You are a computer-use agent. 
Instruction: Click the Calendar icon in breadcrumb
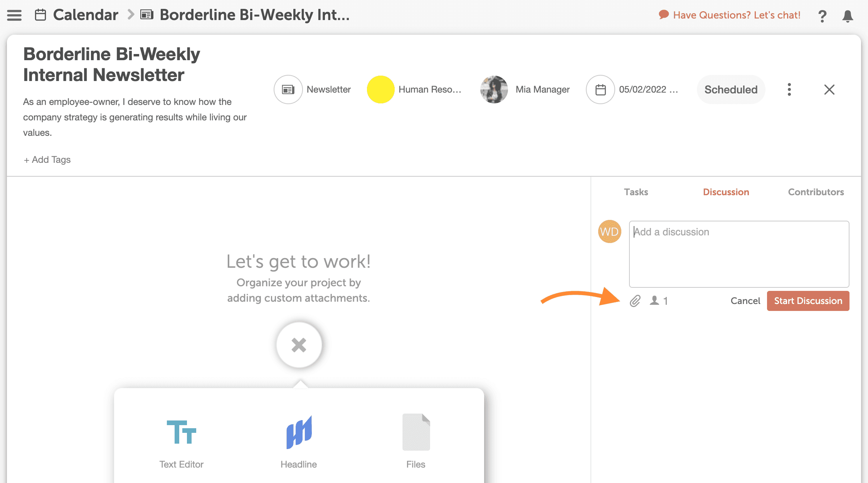[40, 15]
